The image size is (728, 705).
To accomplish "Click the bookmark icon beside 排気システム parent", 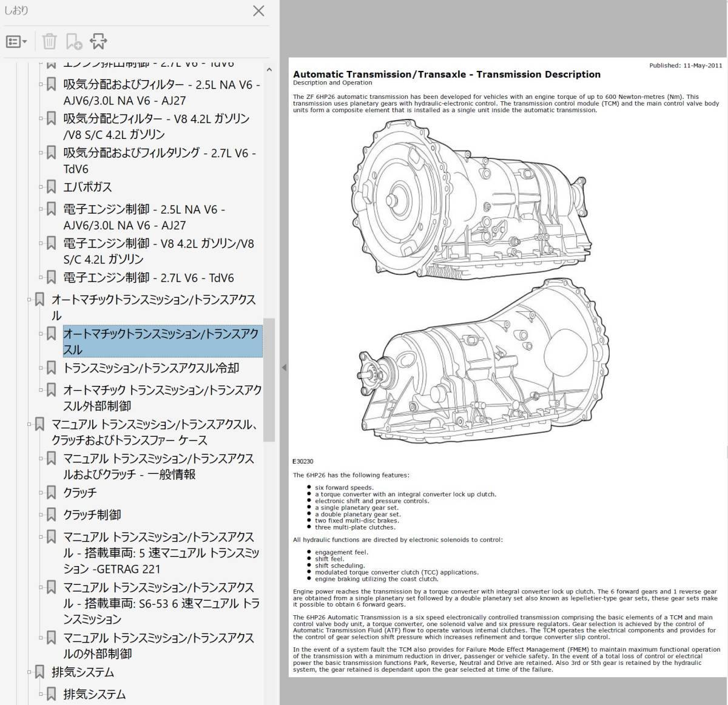I will click(x=39, y=672).
